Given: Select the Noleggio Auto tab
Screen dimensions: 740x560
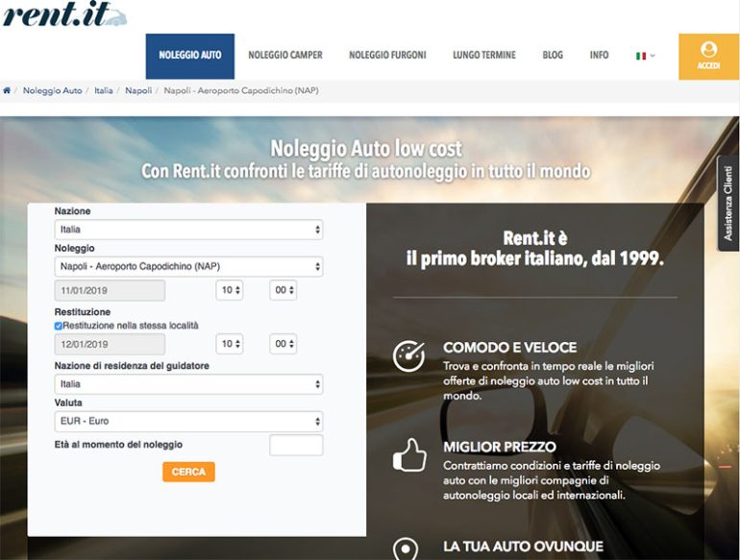Looking at the screenshot, I should point(190,56).
